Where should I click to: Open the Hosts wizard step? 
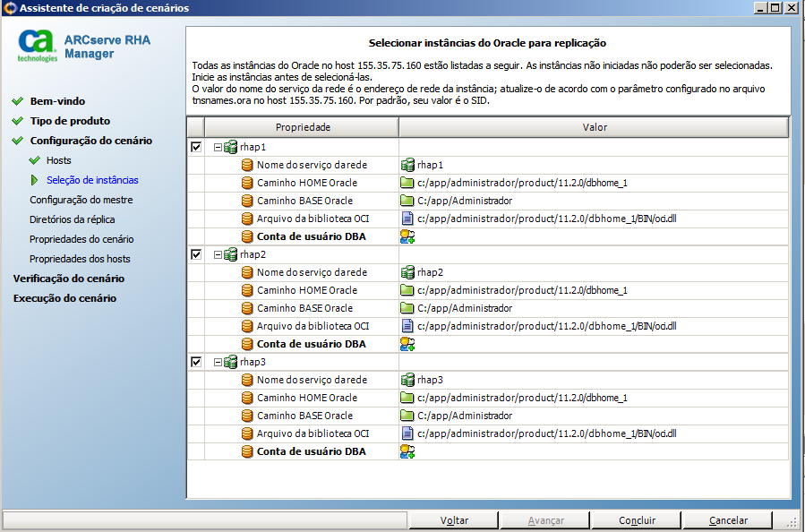click(58, 160)
